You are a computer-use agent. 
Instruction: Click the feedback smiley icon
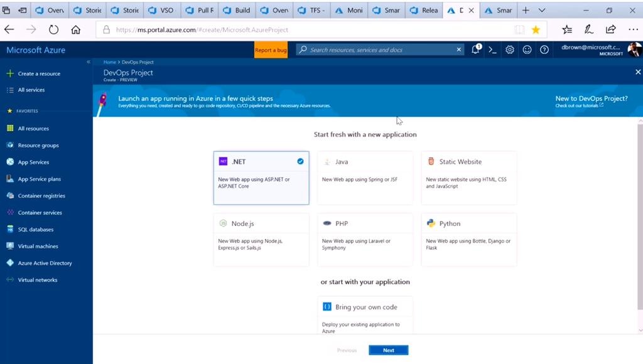(x=527, y=50)
